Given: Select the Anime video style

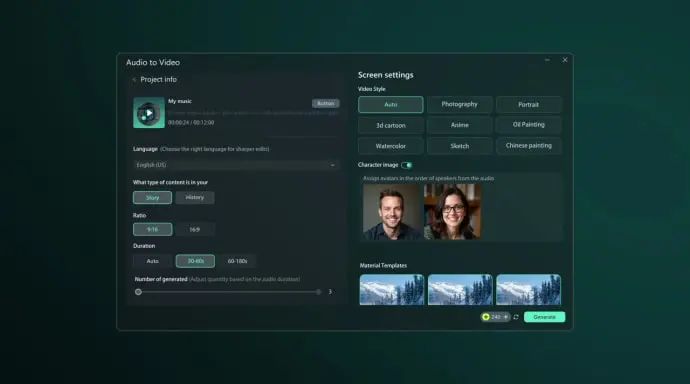Looking at the screenshot, I should 459,125.
